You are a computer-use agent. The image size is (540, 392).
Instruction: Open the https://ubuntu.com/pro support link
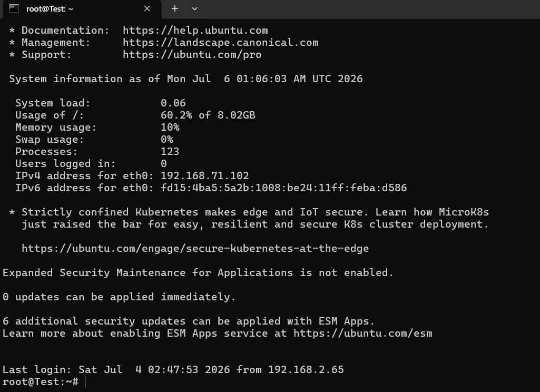click(x=192, y=54)
